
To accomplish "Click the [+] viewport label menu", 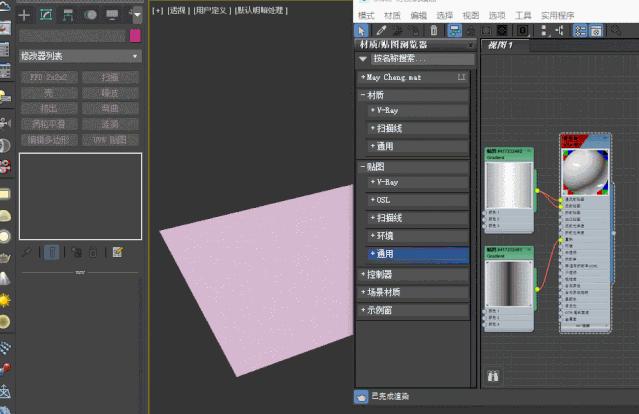I will [x=158, y=11].
